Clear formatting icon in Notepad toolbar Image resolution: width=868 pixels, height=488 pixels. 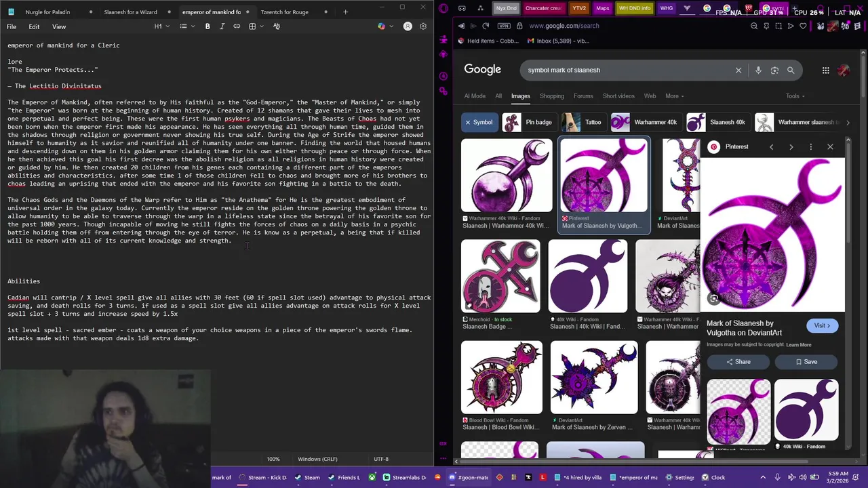(277, 26)
